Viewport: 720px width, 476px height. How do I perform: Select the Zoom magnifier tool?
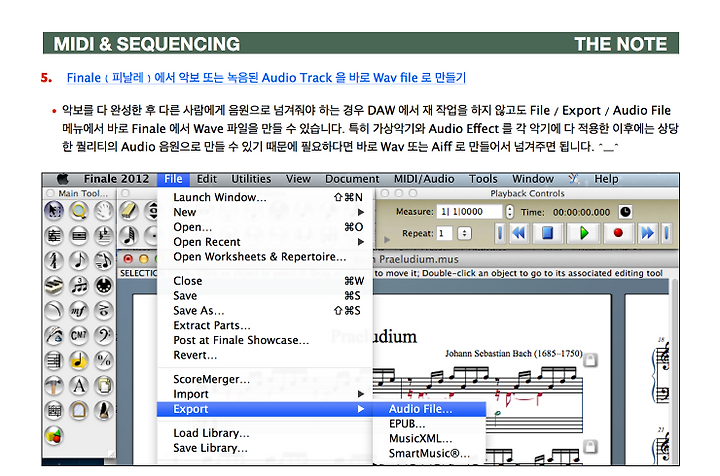click(79, 211)
